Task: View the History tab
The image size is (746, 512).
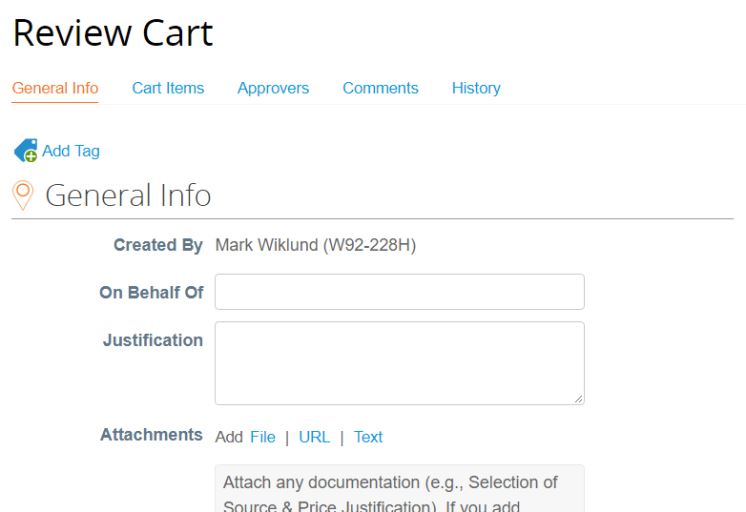Action: 476,88
